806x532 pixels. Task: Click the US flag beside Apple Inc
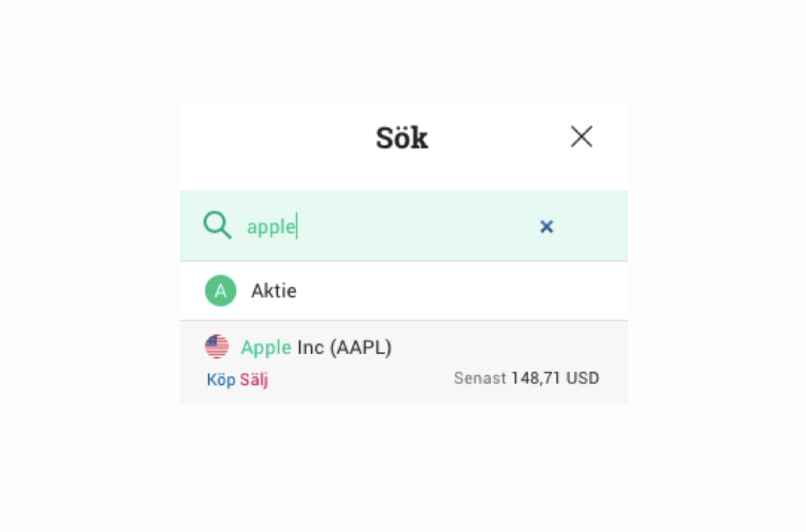[x=217, y=347]
